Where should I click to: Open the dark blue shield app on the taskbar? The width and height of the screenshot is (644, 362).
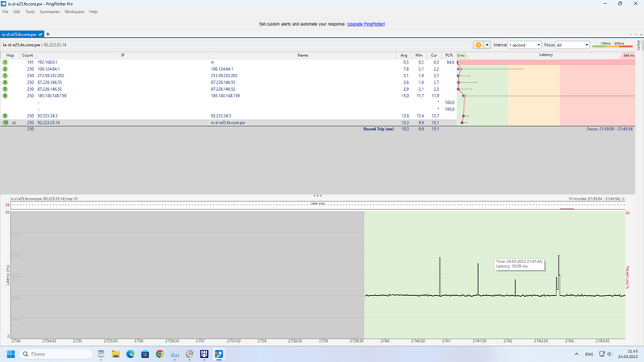point(204,354)
